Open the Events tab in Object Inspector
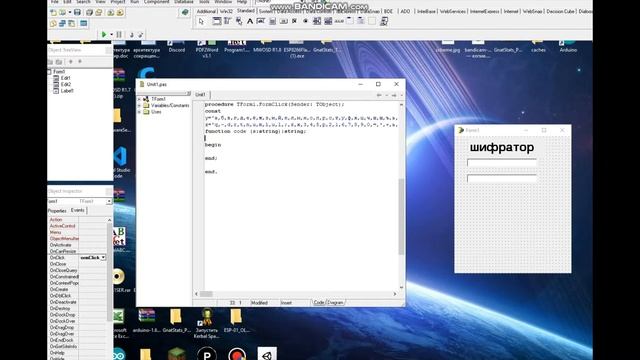Viewport: 640px width, 360px height. click(x=78, y=210)
